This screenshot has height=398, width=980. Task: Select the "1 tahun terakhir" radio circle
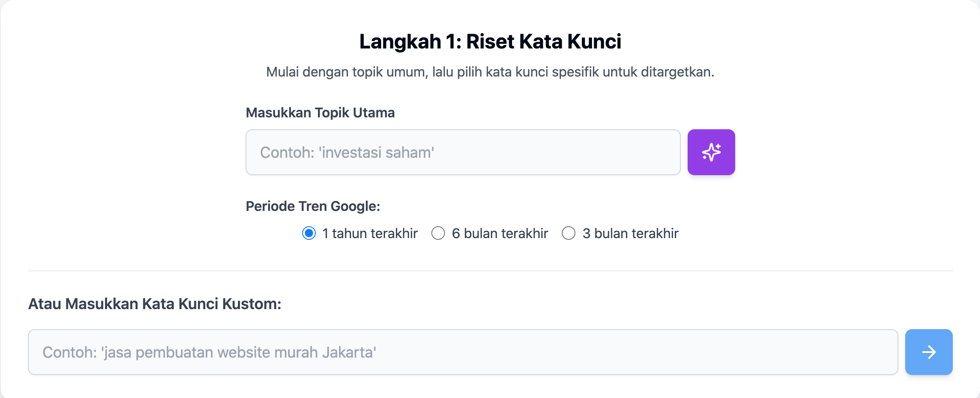click(309, 233)
